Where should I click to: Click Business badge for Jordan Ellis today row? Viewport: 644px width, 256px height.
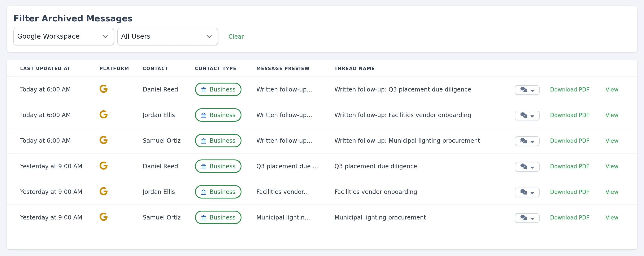[x=218, y=115]
